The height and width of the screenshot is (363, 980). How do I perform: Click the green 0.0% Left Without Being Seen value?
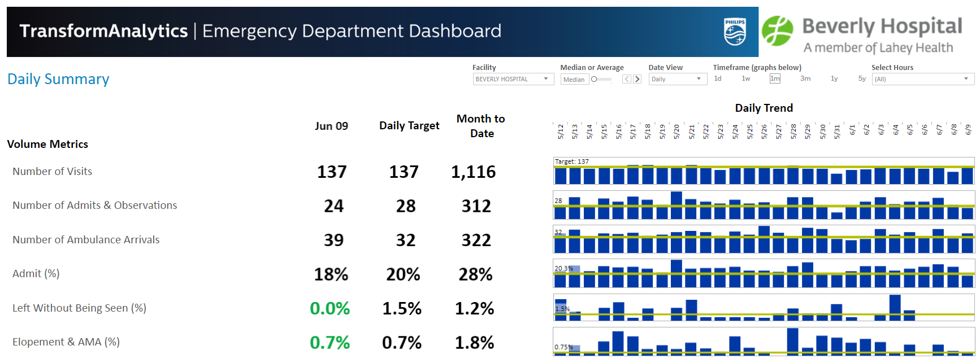point(329,308)
